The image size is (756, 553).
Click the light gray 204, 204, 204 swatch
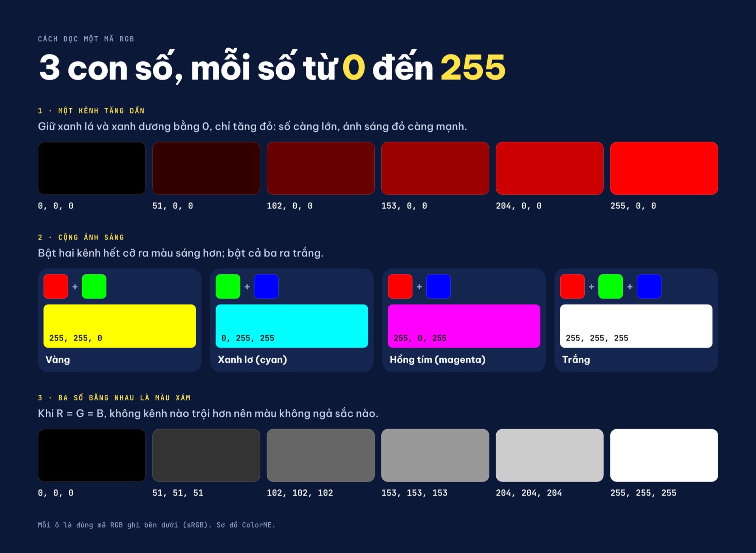click(550, 455)
